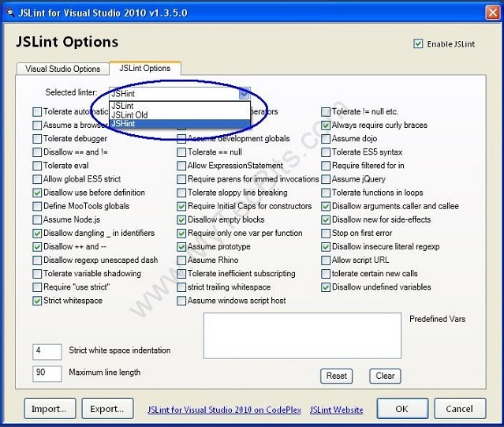
Task: Enable Assume Node.js option
Action: click(x=37, y=219)
